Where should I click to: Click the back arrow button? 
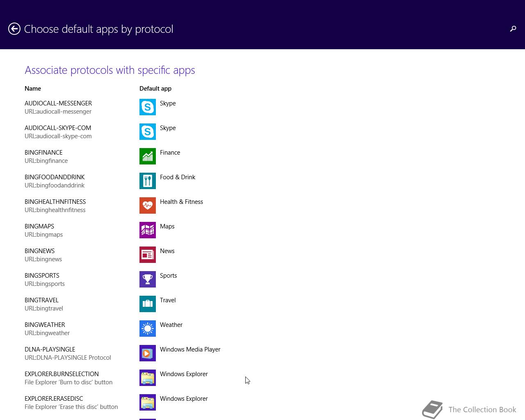point(14,29)
